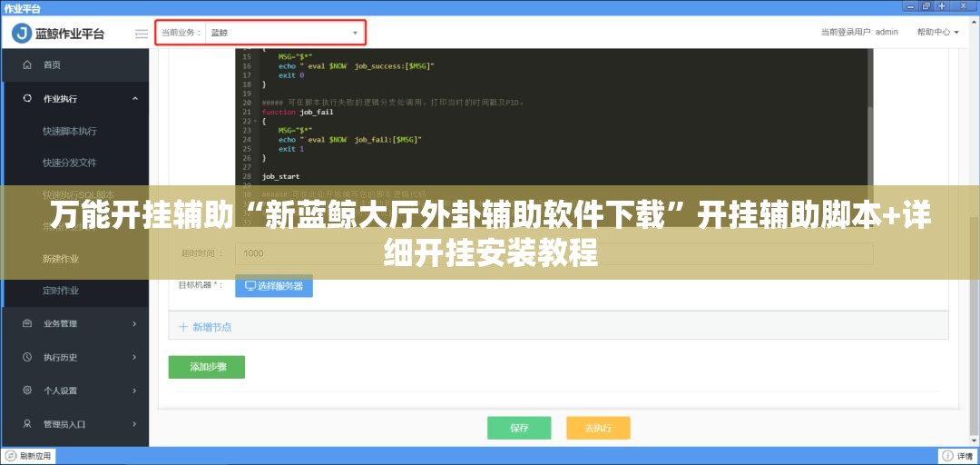Image resolution: width=980 pixels, height=465 pixels.
Task: Expand the 执行历史 chevron
Action: pyautogui.click(x=135, y=357)
